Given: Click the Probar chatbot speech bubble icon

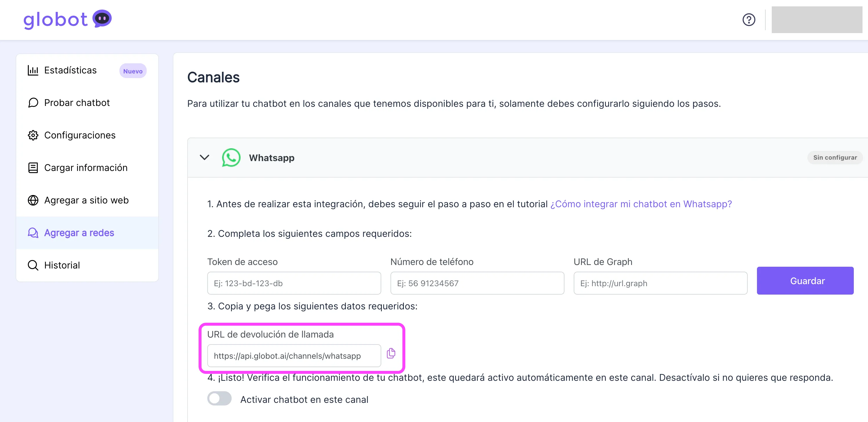Looking at the screenshot, I should coord(33,102).
